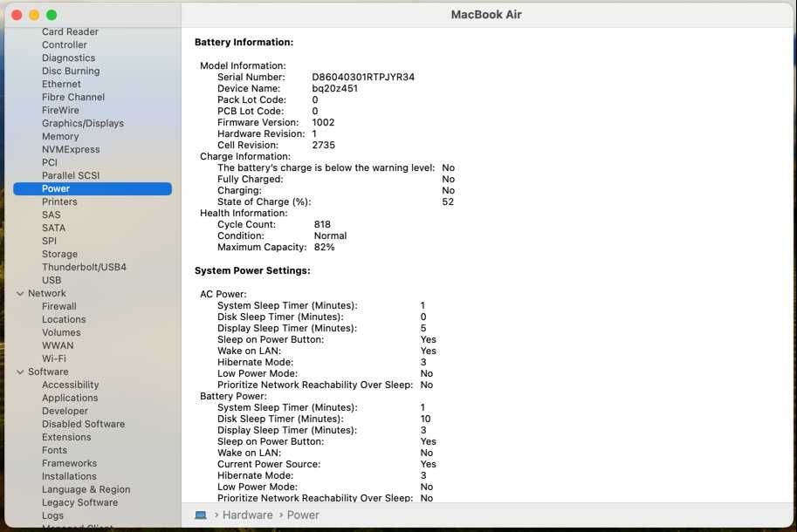Image resolution: width=797 pixels, height=532 pixels.
Task: Open Card Reader in sidebar
Action: (70, 31)
